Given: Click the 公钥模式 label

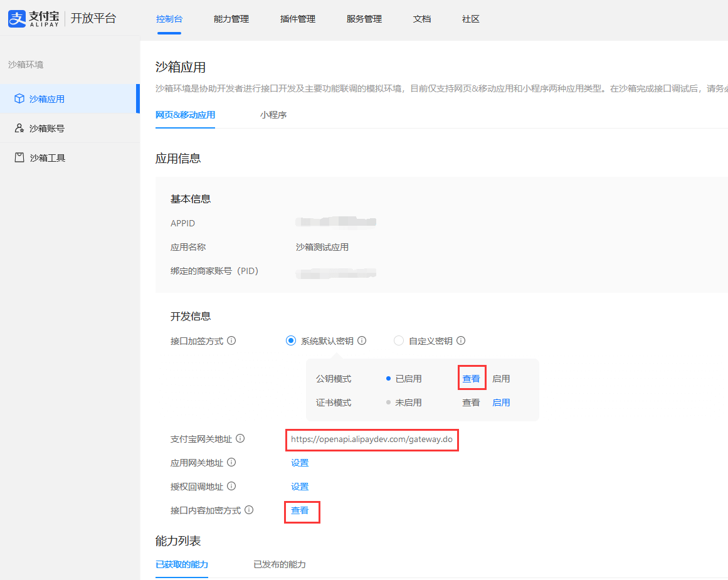Looking at the screenshot, I should coord(334,379).
